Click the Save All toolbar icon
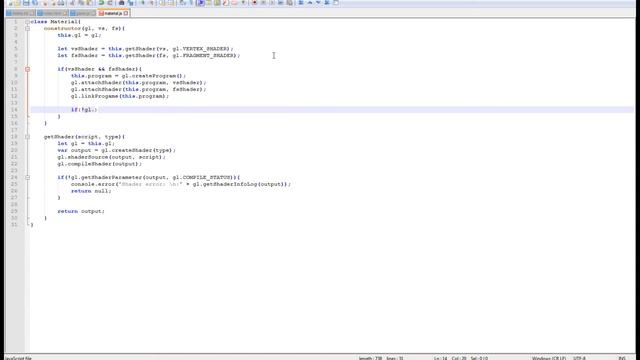640x360 pixels. point(35,3)
